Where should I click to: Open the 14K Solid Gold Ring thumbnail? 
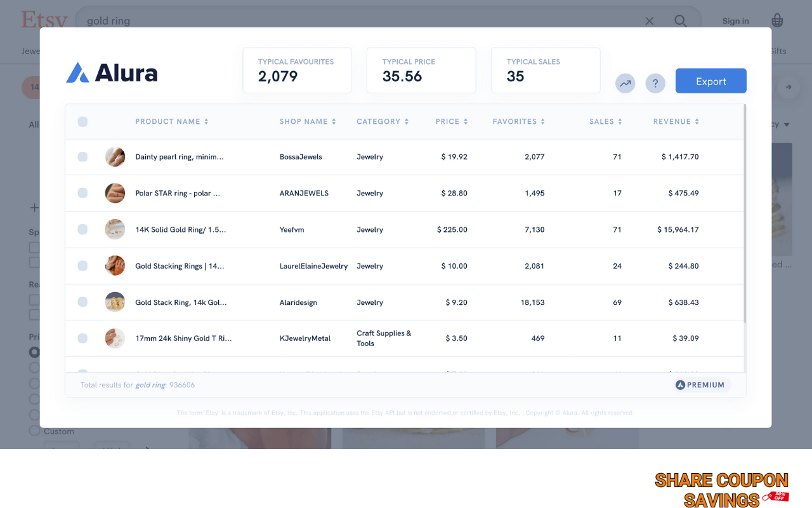[x=115, y=230]
